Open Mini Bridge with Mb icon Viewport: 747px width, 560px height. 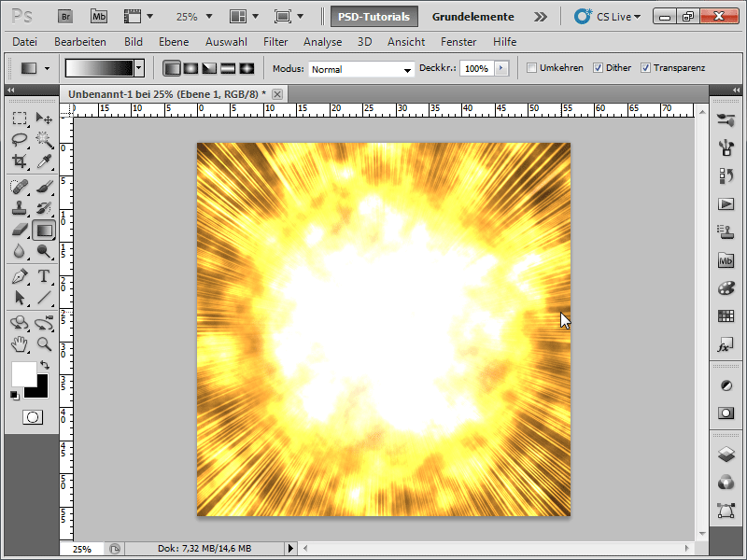[x=99, y=17]
